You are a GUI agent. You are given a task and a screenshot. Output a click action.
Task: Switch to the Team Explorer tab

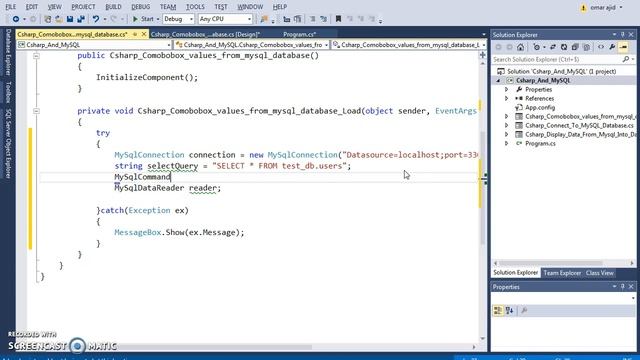(x=562, y=273)
